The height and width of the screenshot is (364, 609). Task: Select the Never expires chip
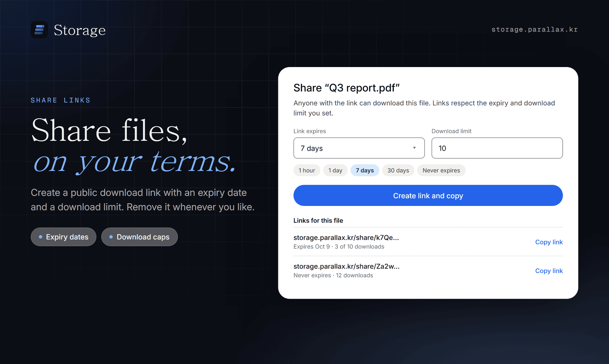pos(441,170)
